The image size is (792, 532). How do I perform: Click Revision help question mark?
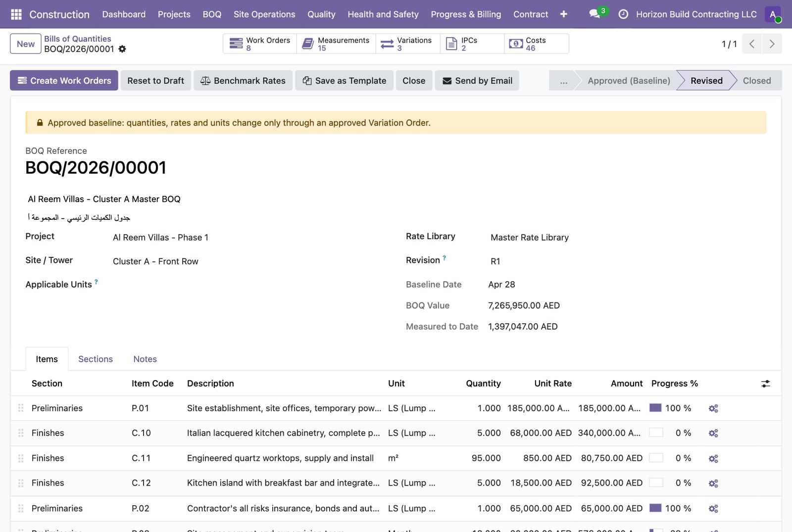click(445, 258)
